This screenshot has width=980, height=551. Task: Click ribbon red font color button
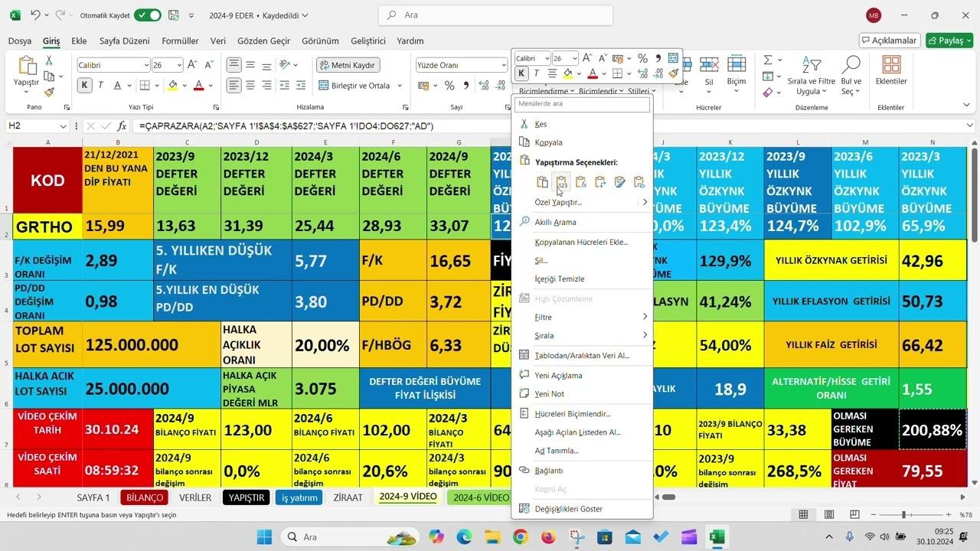click(x=198, y=86)
